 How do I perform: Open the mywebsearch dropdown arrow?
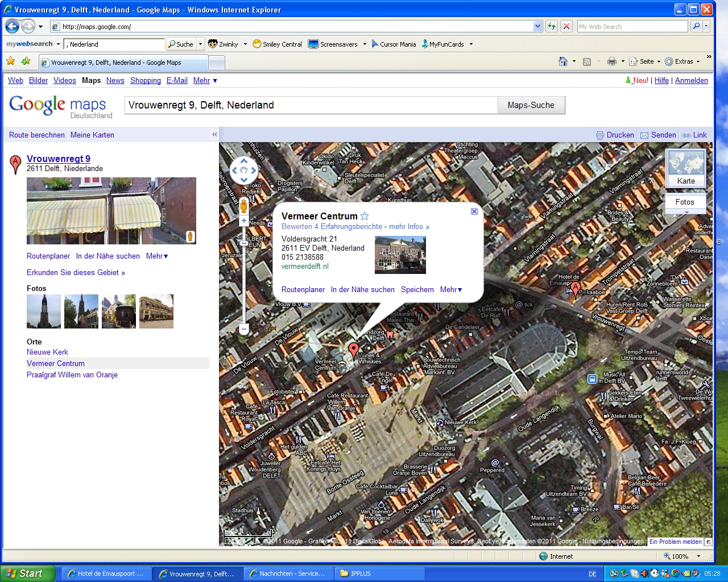pyautogui.click(x=58, y=44)
